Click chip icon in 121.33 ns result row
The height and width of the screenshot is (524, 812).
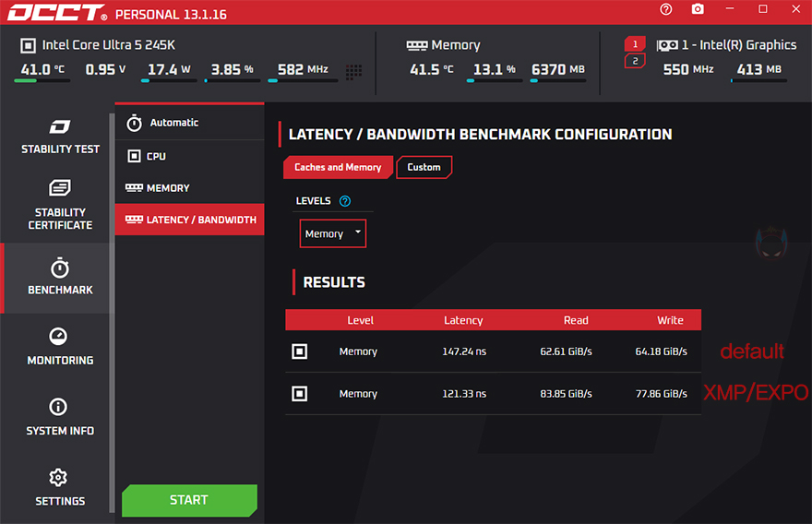[x=299, y=394]
